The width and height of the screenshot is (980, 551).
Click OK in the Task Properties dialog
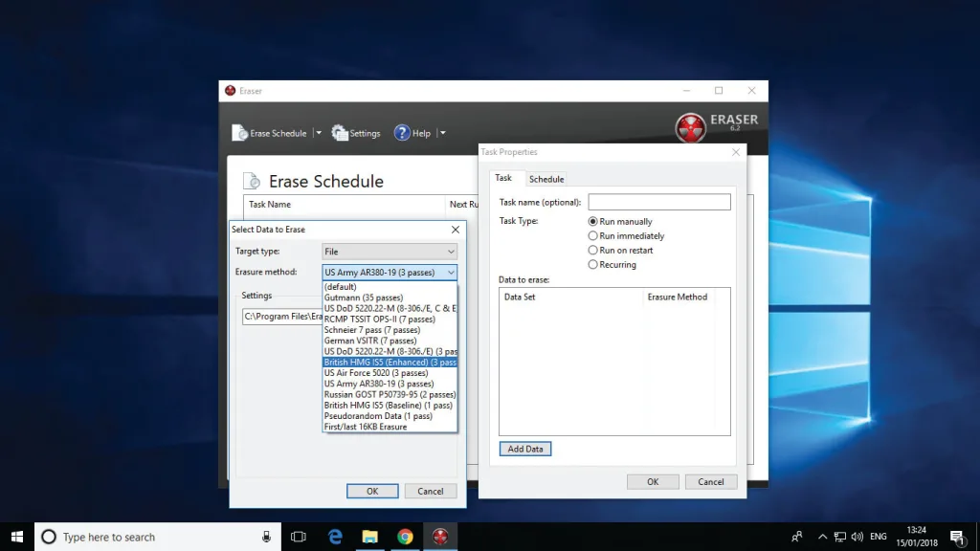(653, 482)
